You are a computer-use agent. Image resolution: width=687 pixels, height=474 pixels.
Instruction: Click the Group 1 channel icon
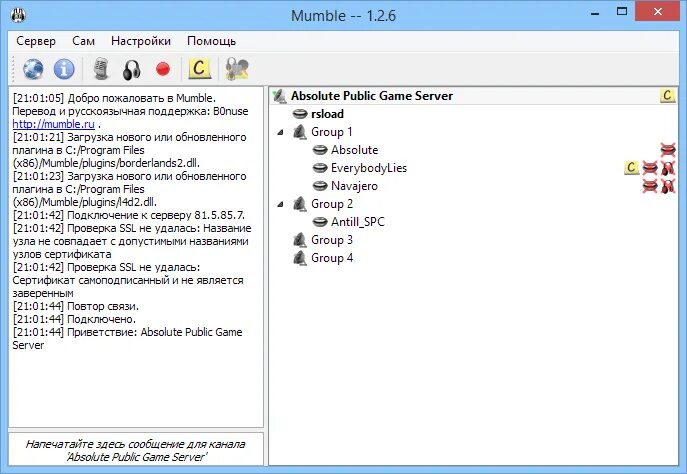click(300, 132)
